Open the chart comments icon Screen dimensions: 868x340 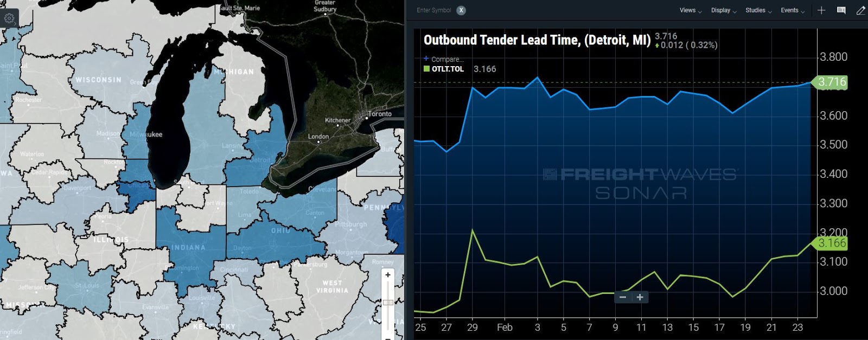(841, 10)
